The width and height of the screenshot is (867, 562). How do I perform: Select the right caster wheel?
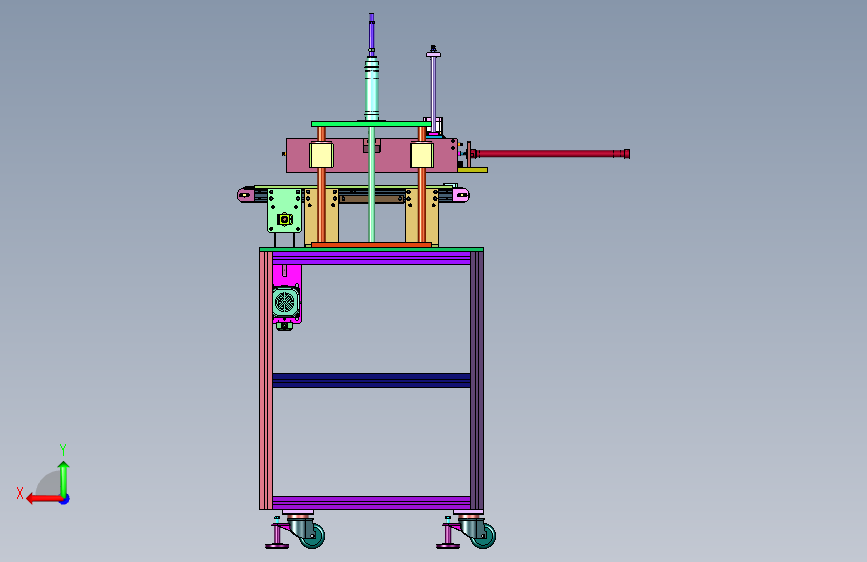[x=484, y=536]
